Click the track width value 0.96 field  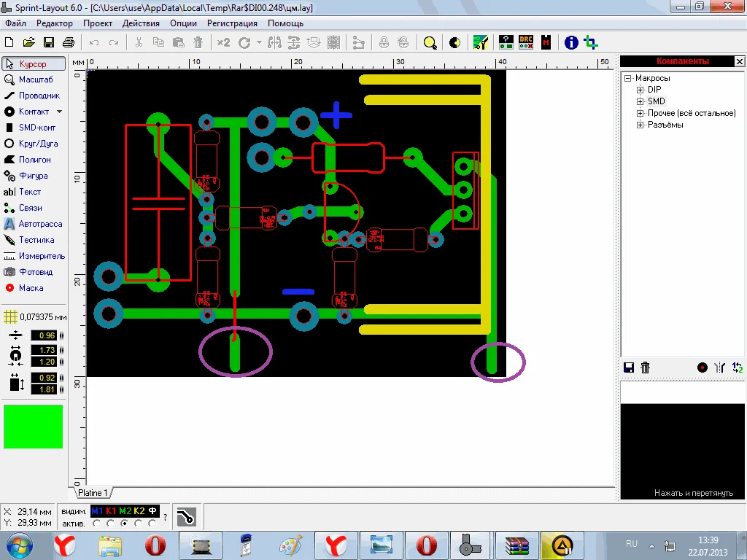[43, 335]
